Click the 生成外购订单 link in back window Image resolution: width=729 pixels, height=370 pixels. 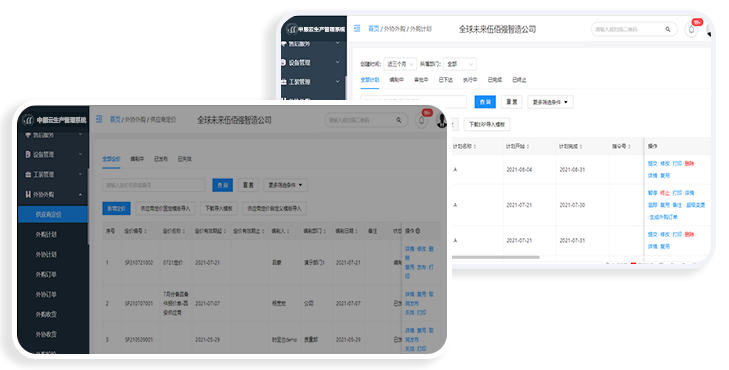point(664,217)
